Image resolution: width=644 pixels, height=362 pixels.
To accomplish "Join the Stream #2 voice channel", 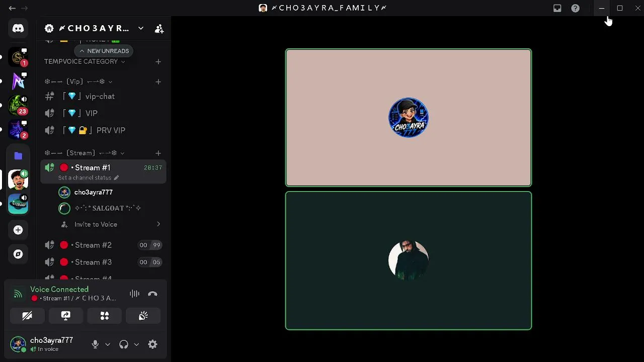I will 104,245.
